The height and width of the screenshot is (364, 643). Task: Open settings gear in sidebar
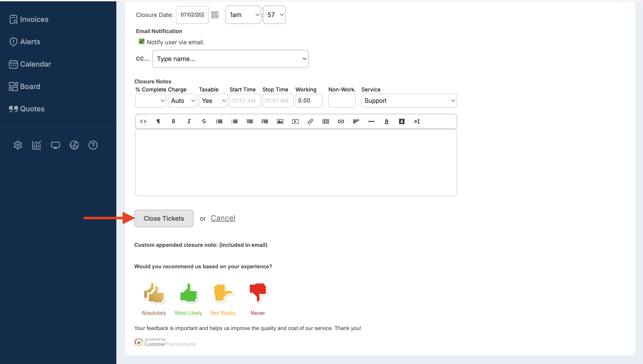click(x=18, y=145)
